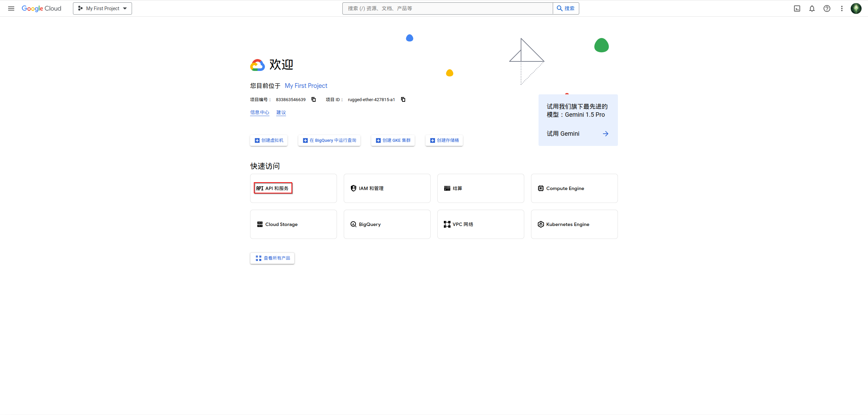This screenshot has width=868, height=415.
Task: Click 创建虚拟机 create VM button
Action: (269, 140)
